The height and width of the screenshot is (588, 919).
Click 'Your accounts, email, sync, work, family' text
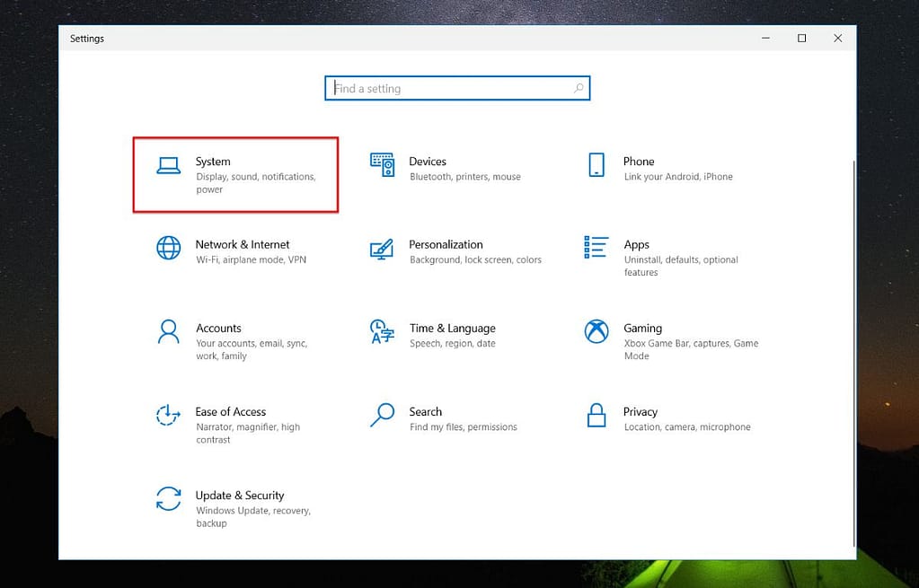(x=252, y=349)
